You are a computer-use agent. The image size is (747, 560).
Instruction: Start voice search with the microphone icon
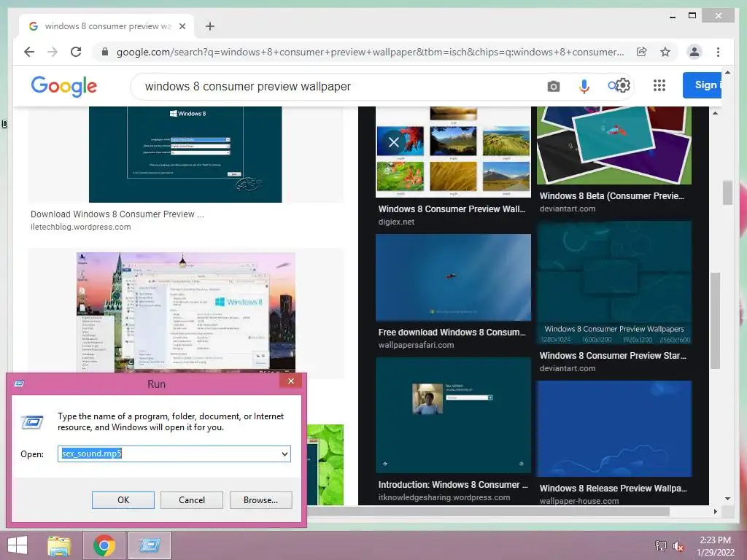tap(584, 86)
